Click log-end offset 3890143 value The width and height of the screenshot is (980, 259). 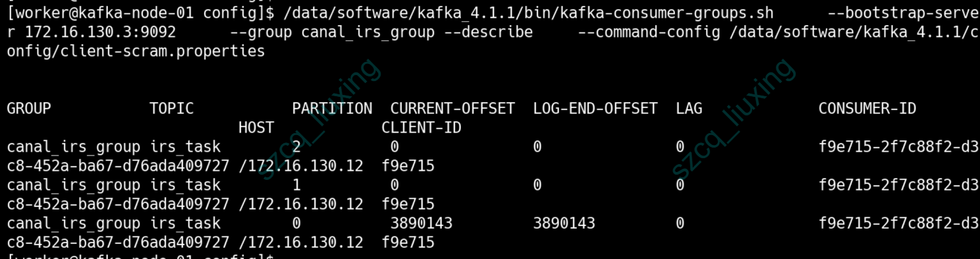coord(564,223)
